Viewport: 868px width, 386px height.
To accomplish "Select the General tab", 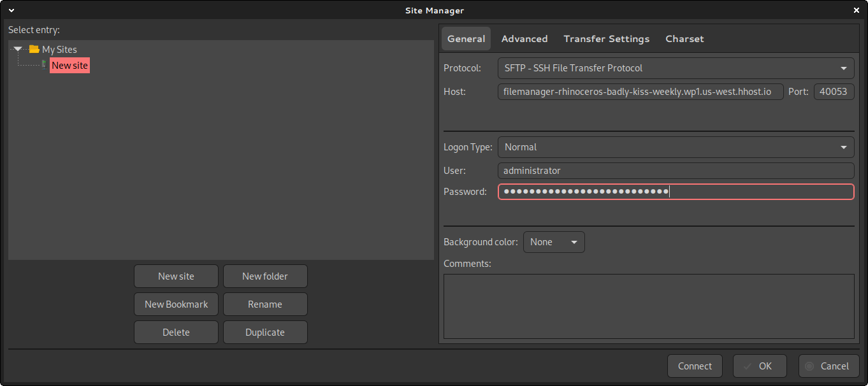I will coord(466,39).
